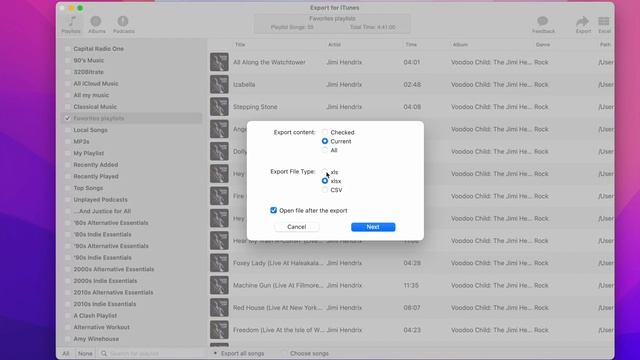Select 2010s Indie Essentials playlist
This screenshot has height=360, width=640.
pos(105,304)
